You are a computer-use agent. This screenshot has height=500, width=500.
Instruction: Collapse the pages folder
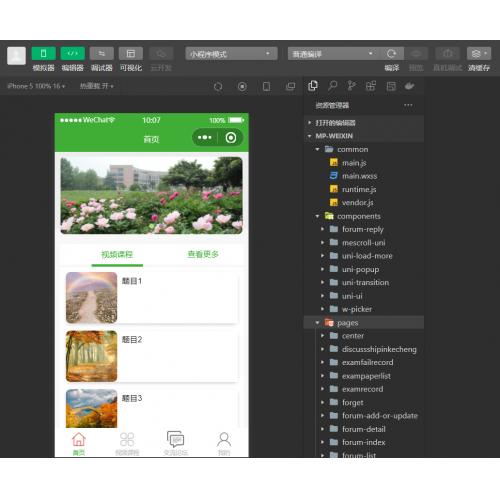click(x=364, y=323)
